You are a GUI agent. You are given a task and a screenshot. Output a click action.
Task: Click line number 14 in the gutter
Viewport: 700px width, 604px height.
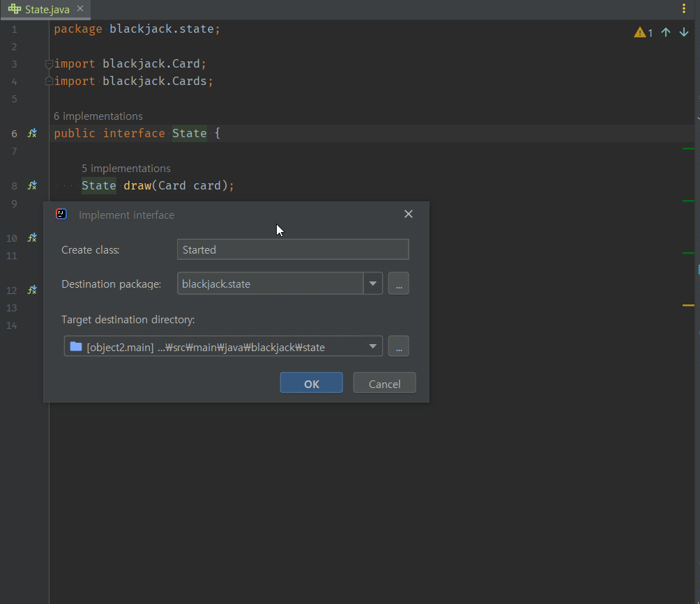pyautogui.click(x=12, y=325)
